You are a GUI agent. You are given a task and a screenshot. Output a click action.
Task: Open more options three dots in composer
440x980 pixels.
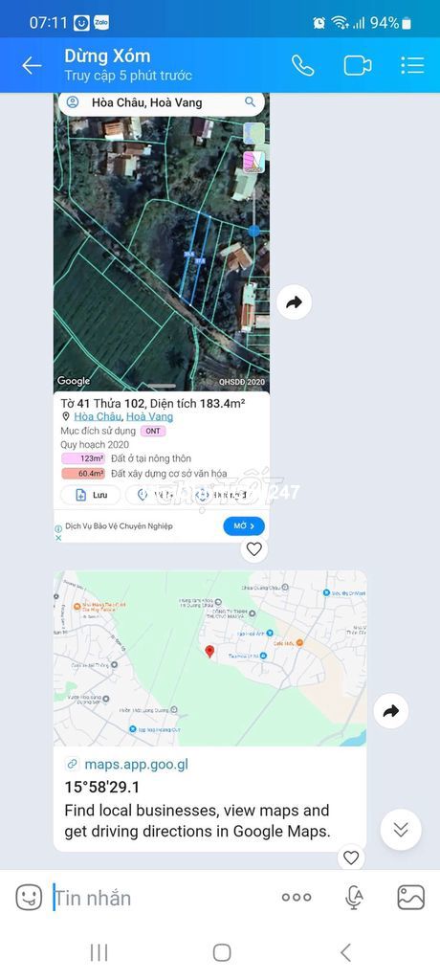[x=297, y=898]
